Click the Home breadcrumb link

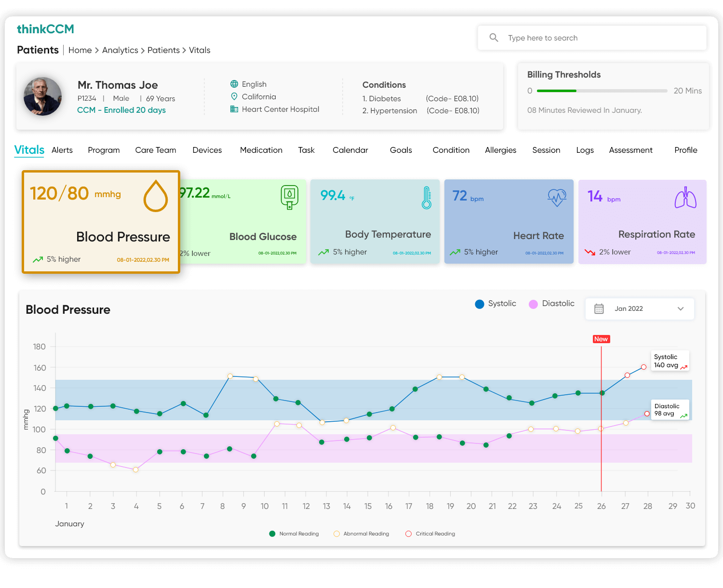(80, 50)
